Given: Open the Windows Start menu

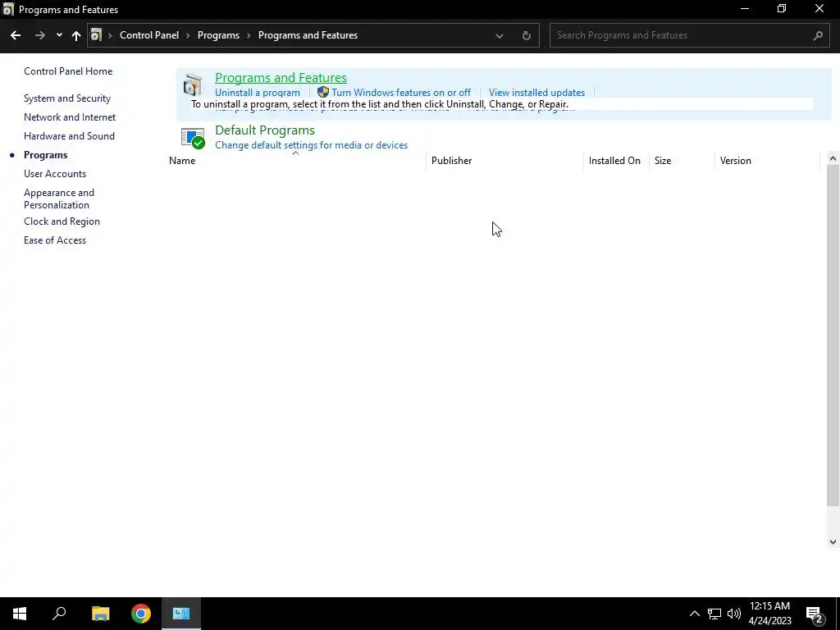Looking at the screenshot, I should point(20,614).
